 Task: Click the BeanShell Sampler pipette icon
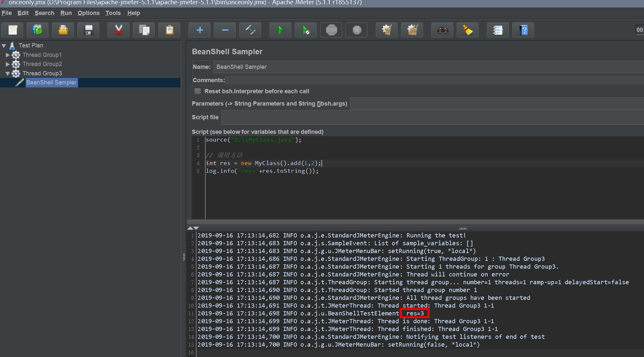[x=19, y=82]
